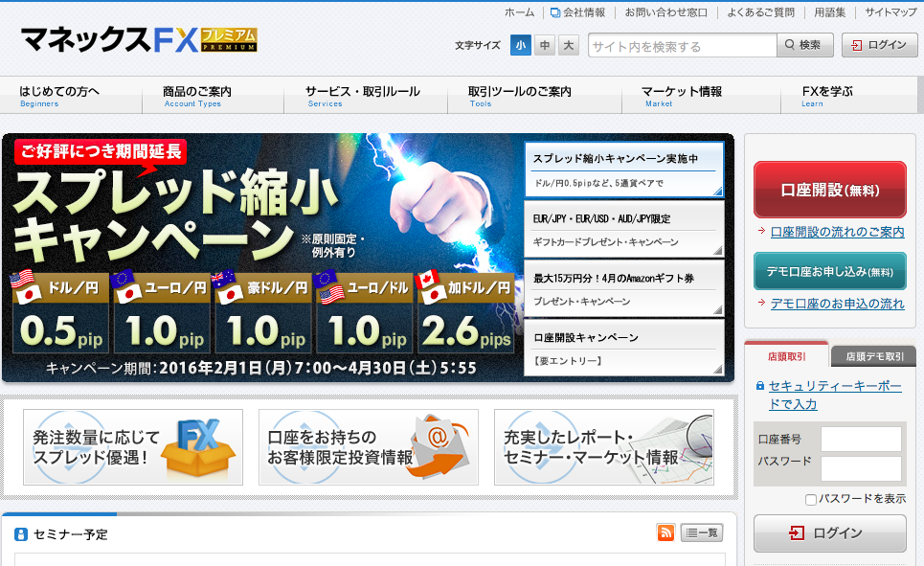Viewport: 924px width, 566px height.
Task: Click the lock icon beside セキュリティーキーボード
Action: click(x=759, y=386)
